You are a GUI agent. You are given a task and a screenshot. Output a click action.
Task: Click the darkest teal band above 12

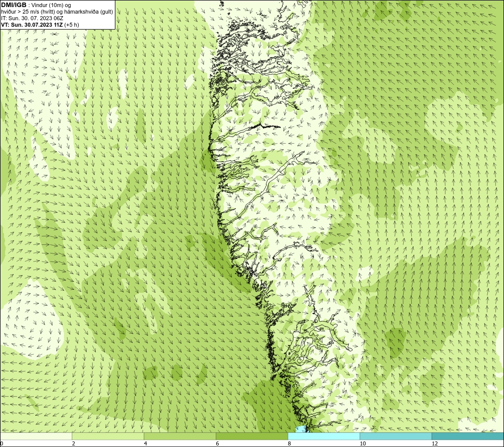[x=468, y=436]
